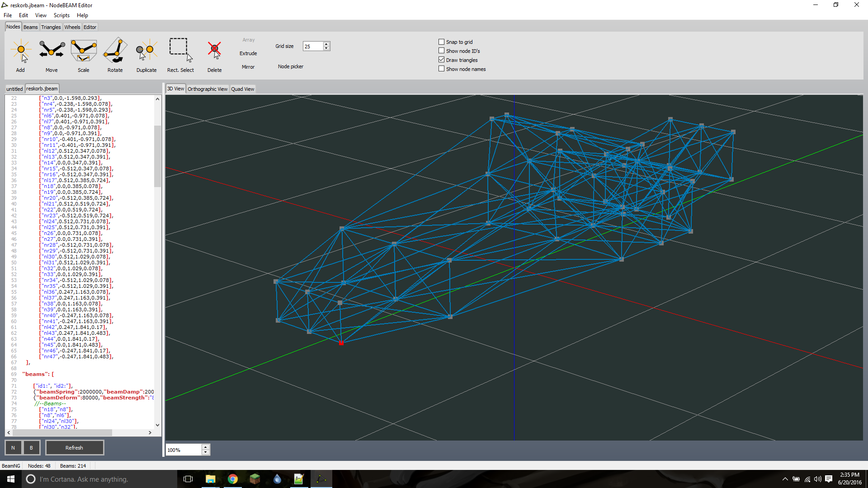Click the NodeBEAM Editor taskbar icon
The height and width of the screenshot is (488, 868).
[x=321, y=479]
